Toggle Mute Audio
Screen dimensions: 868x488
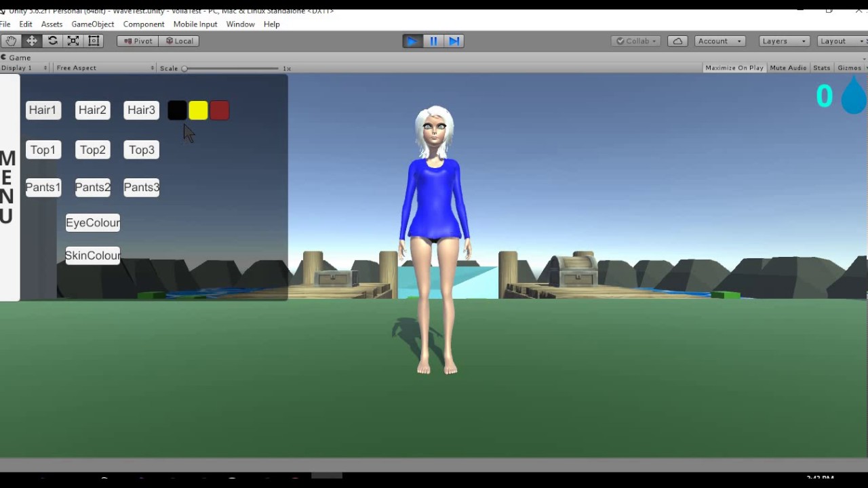[x=788, y=68]
